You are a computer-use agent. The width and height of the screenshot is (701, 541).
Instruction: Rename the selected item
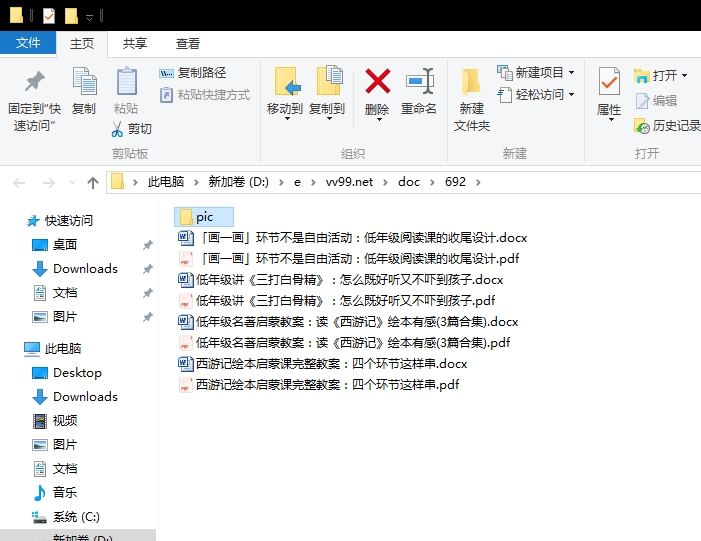click(x=418, y=92)
